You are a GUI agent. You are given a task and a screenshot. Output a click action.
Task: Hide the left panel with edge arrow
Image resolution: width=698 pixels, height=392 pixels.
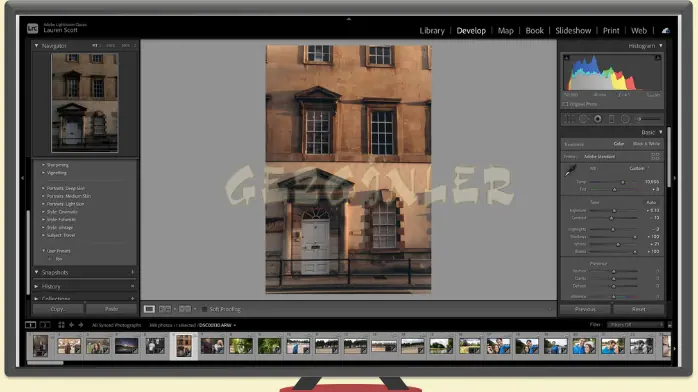pyautogui.click(x=22, y=178)
